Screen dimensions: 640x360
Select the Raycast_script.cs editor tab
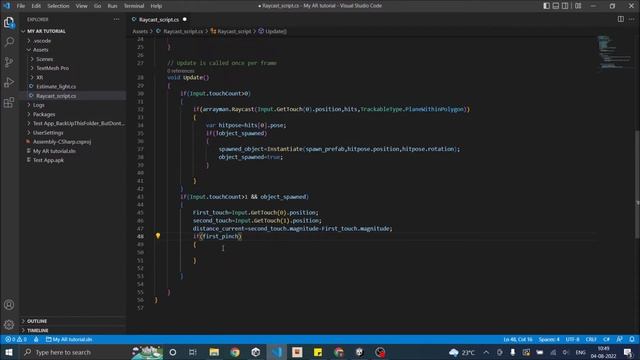point(159,19)
